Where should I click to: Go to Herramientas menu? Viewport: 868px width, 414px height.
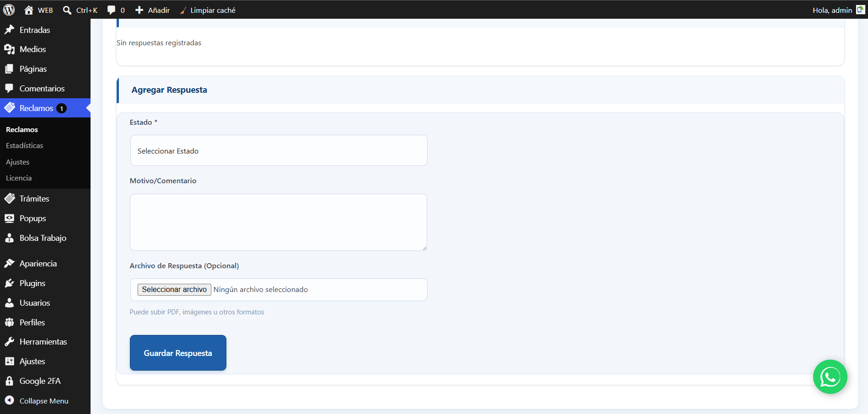pos(43,342)
